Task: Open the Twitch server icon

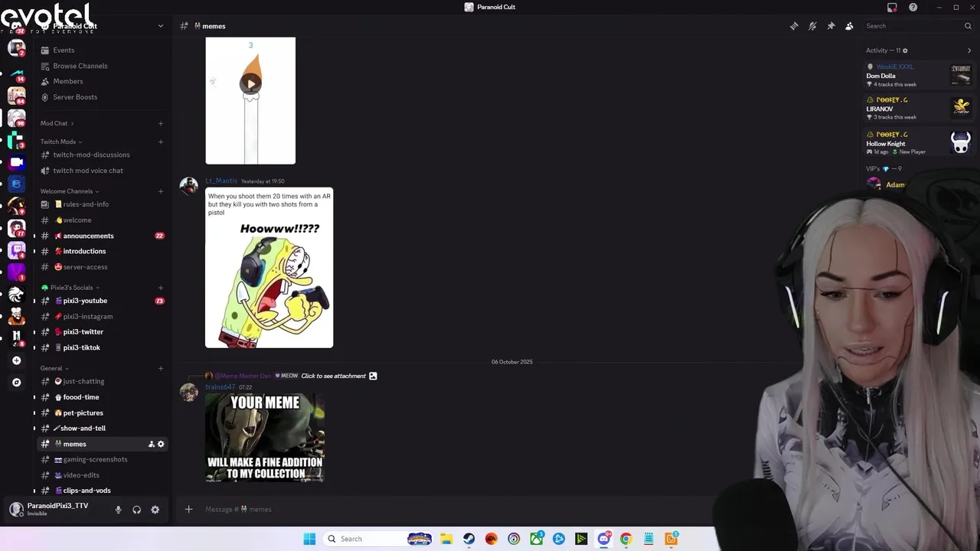Action: click(16, 250)
